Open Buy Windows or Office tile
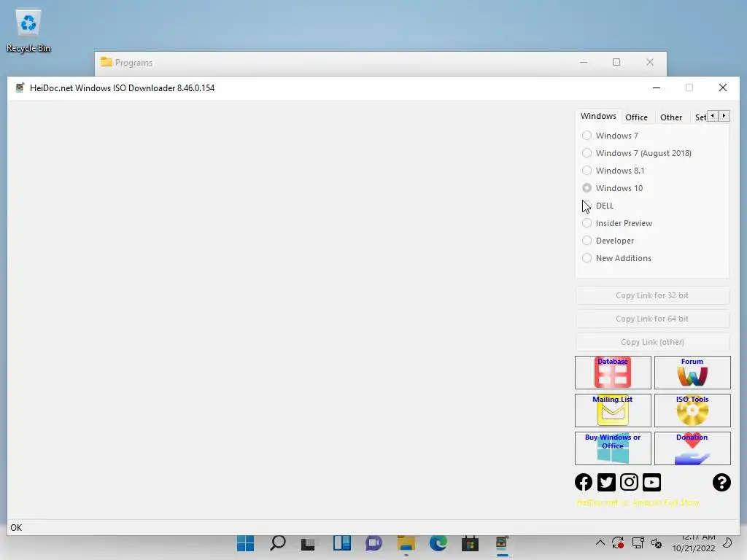 click(613, 448)
